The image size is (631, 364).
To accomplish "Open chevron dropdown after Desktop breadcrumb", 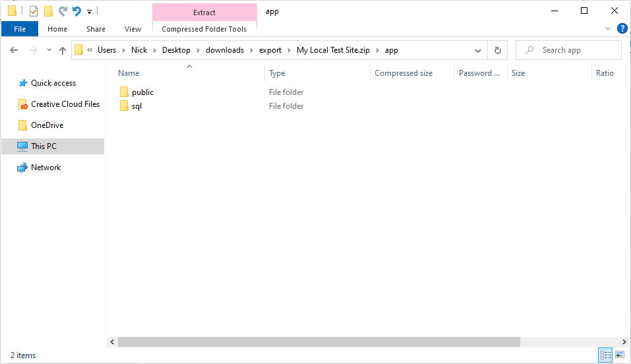I will pyautogui.click(x=198, y=50).
